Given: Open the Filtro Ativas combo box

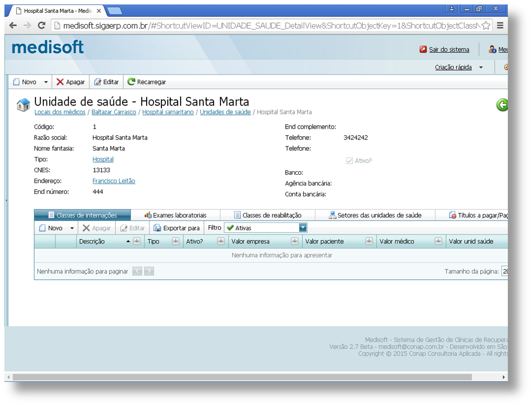Looking at the screenshot, I should point(266,228).
